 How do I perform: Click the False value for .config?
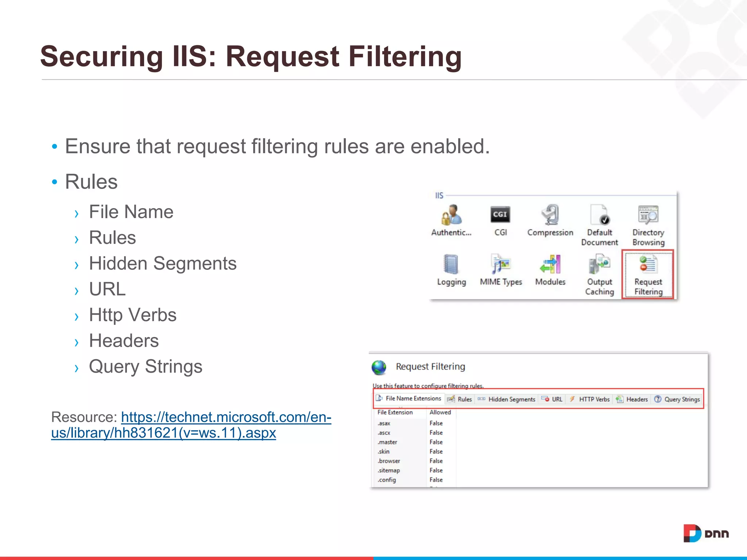pyautogui.click(x=436, y=480)
